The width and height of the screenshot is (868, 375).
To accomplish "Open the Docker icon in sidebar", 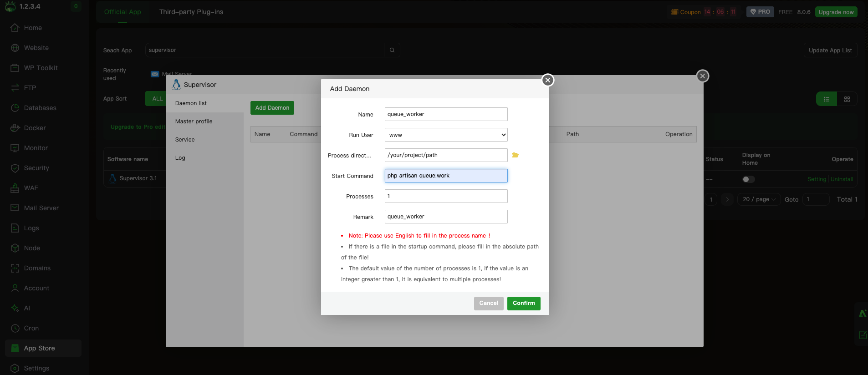I will click(x=15, y=128).
